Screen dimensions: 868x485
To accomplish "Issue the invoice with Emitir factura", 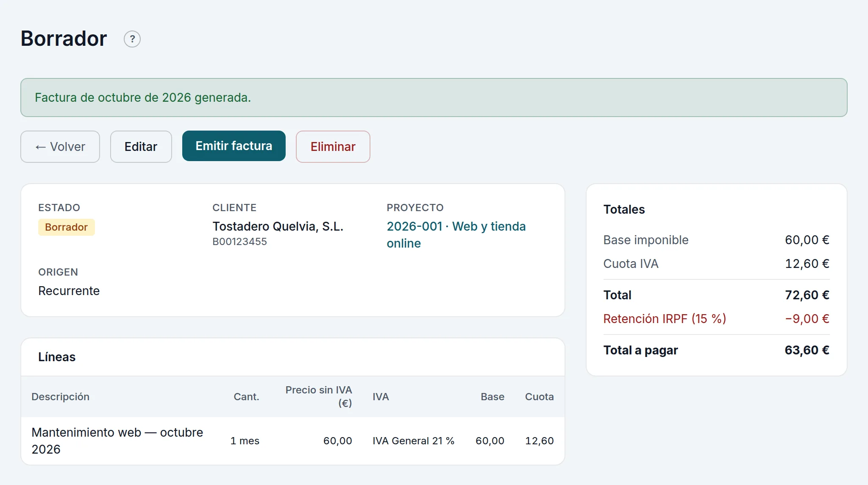I will click(x=234, y=146).
